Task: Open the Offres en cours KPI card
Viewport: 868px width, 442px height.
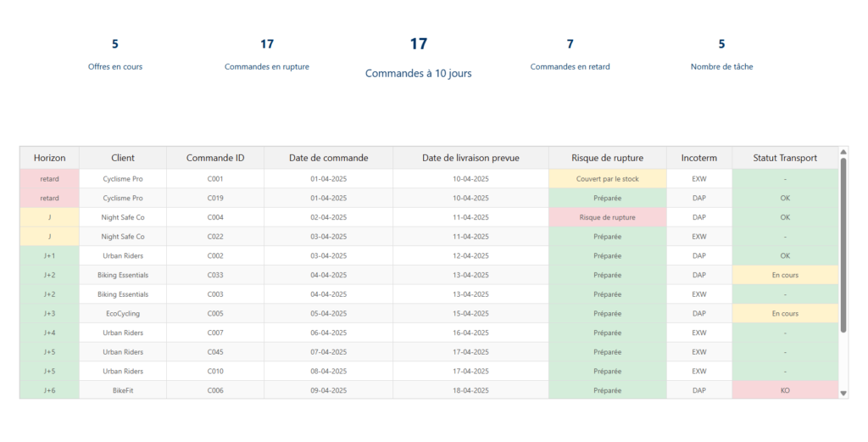Action: click(x=115, y=54)
